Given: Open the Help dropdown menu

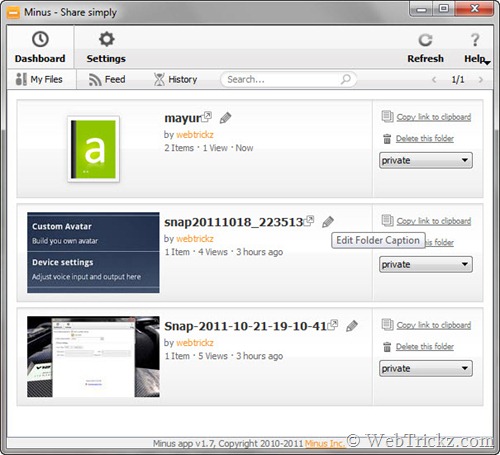Looking at the screenshot, I should (476, 48).
